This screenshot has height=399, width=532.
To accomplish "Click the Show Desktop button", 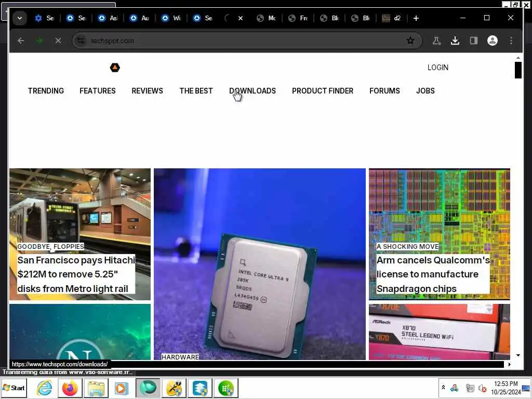I will coord(526,388).
